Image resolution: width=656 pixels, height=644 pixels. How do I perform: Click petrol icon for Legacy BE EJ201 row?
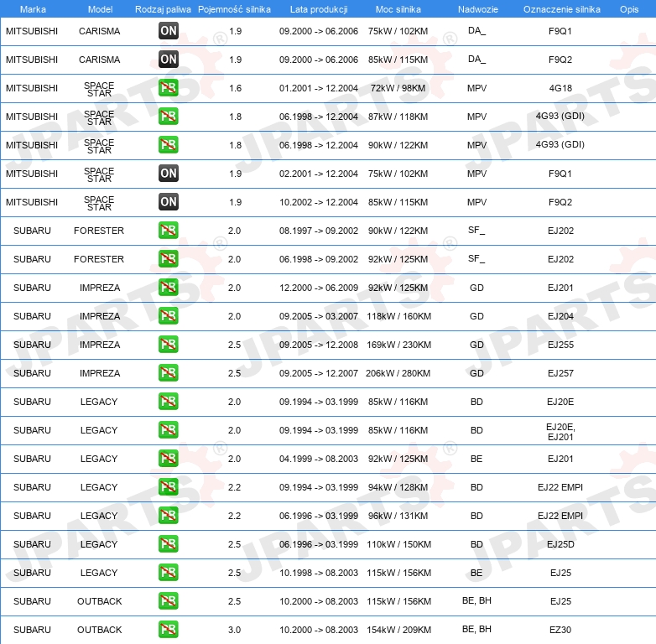[x=168, y=458]
